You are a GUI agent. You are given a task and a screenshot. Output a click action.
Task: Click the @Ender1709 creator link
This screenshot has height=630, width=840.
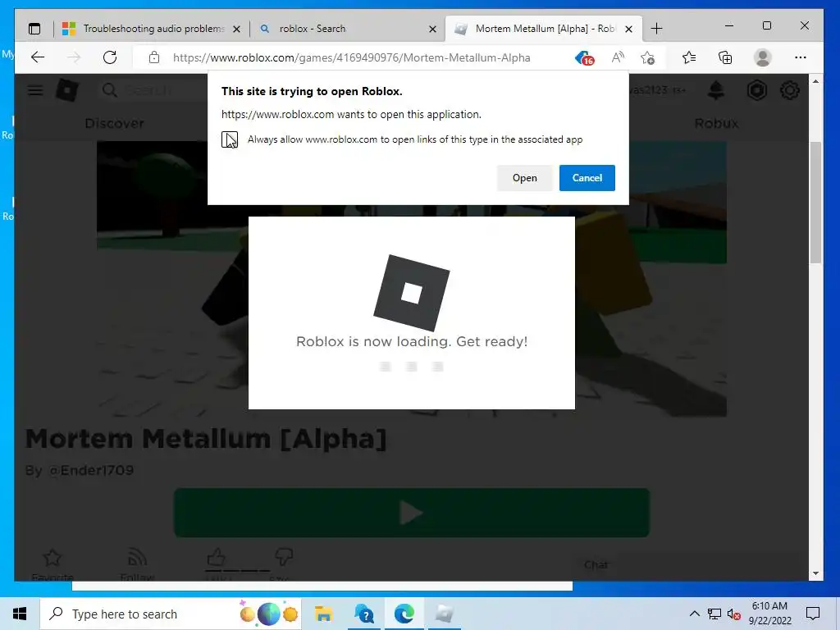point(91,470)
